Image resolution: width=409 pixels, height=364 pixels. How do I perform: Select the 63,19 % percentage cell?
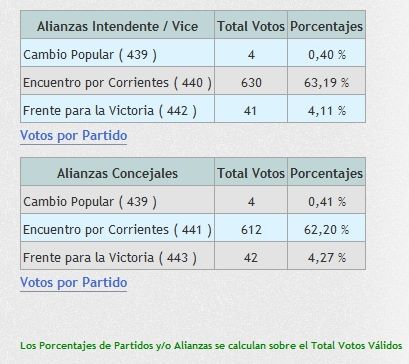click(326, 81)
